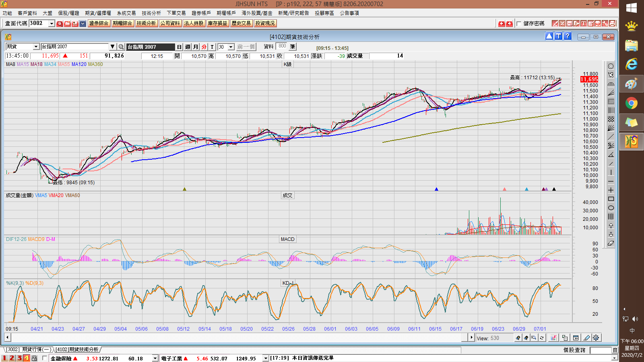Click the chart scroll right arrow near View
Screen dimensions: 644x362
(x=471, y=337)
